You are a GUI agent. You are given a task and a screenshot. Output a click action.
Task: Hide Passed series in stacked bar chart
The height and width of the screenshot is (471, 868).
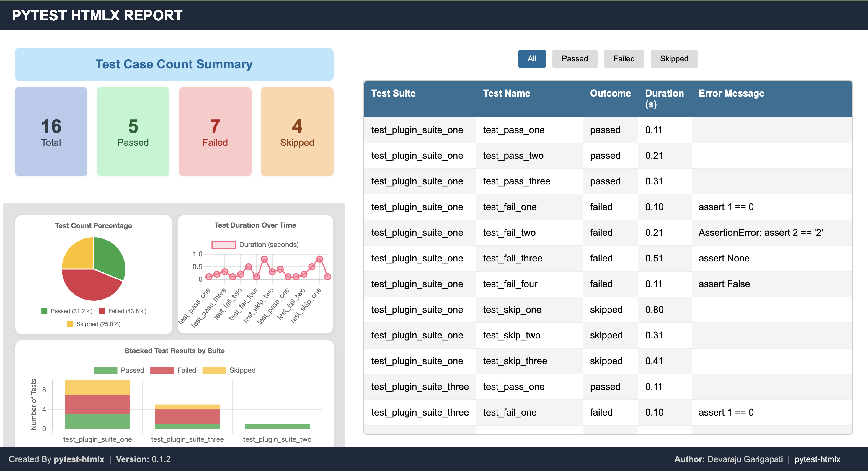tap(105, 370)
